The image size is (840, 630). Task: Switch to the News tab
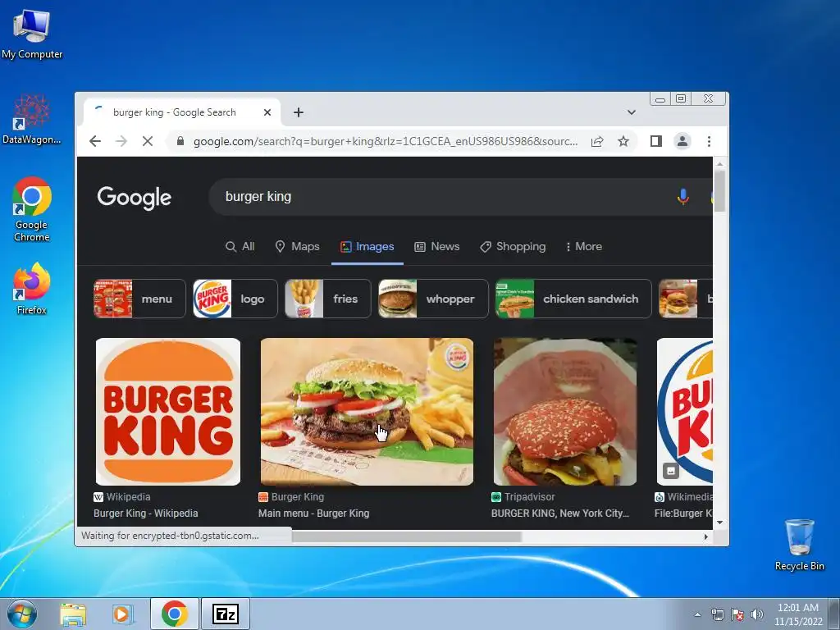pyautogui.click(x=437, y=246)
